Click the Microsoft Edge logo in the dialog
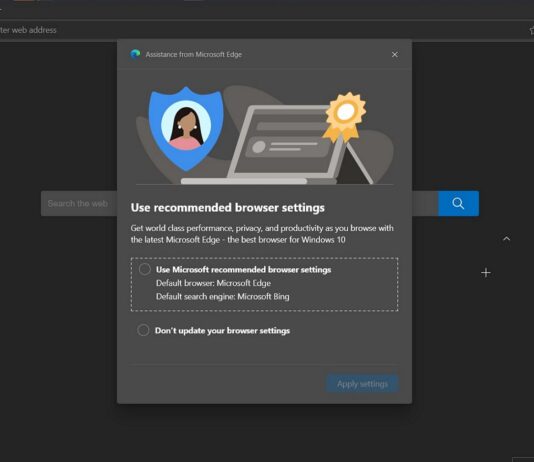Viewport: 534px width, 462px height. [x=135, y=54]
